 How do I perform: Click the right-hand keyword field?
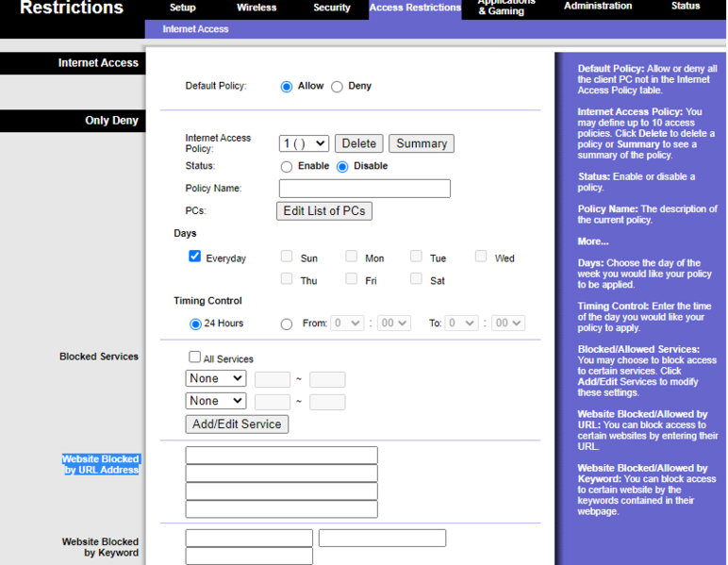pos(382,538)
